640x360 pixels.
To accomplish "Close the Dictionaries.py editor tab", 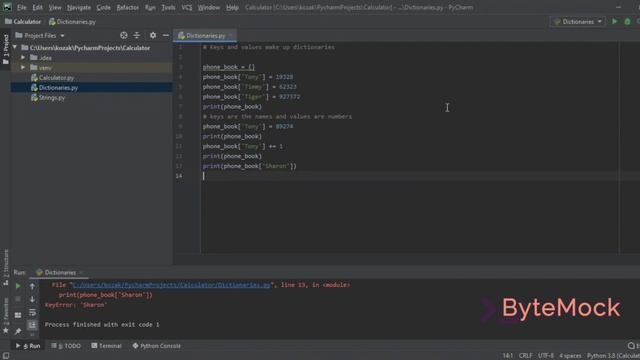I will [x=231, y=36].
